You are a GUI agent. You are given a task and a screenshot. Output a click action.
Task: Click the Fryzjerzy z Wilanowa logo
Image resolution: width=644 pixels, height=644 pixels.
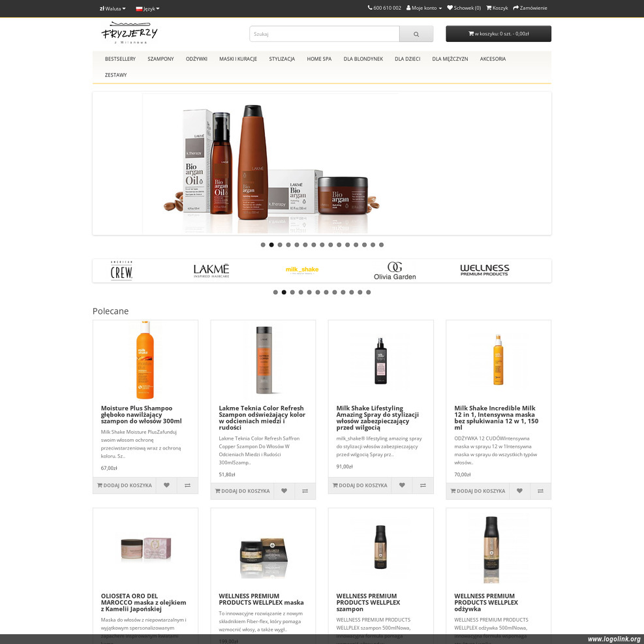129,33
